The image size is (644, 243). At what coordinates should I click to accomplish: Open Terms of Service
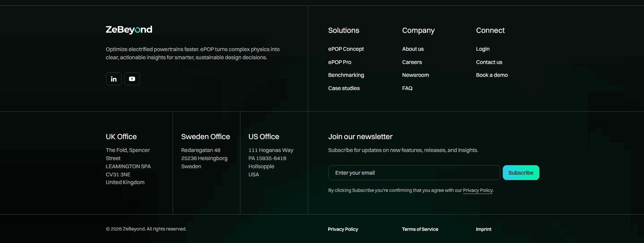[x=420, y=229]
